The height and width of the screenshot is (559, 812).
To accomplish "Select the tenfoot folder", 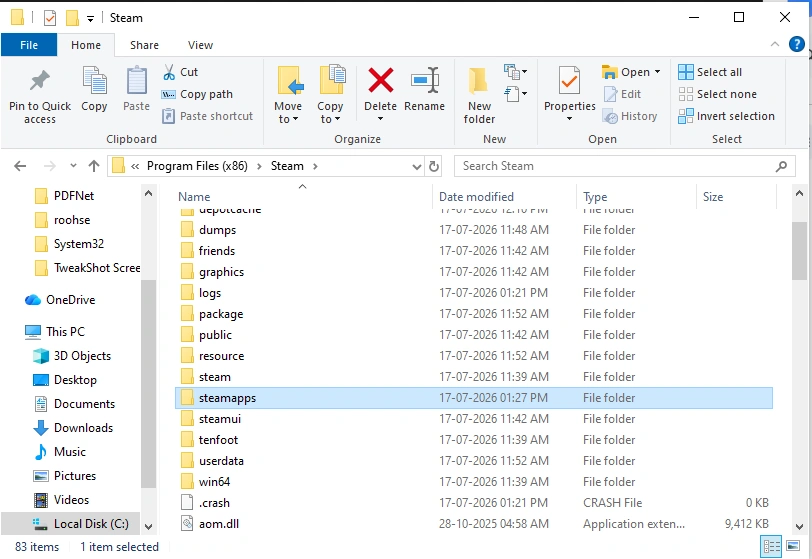I will [218, 440].
